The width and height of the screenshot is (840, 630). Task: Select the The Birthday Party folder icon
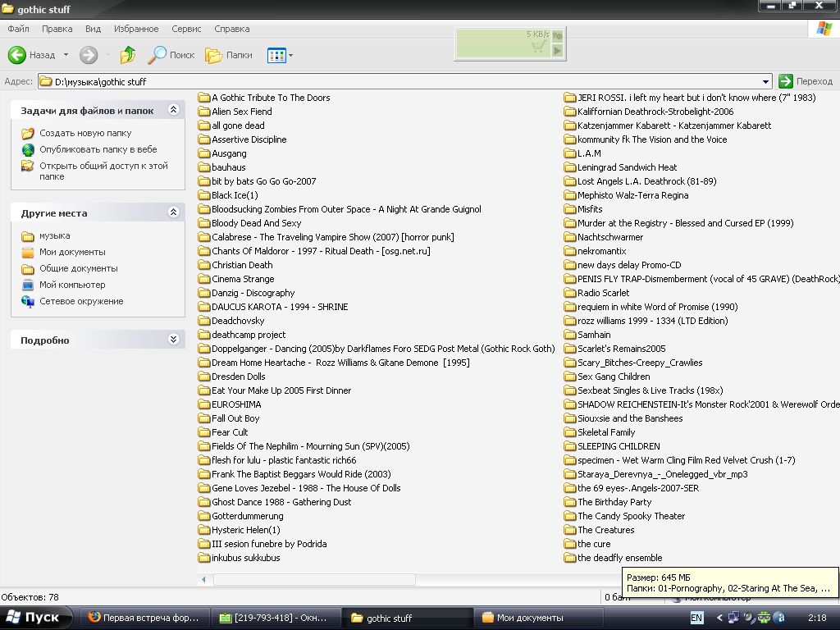tap(569, 502)
